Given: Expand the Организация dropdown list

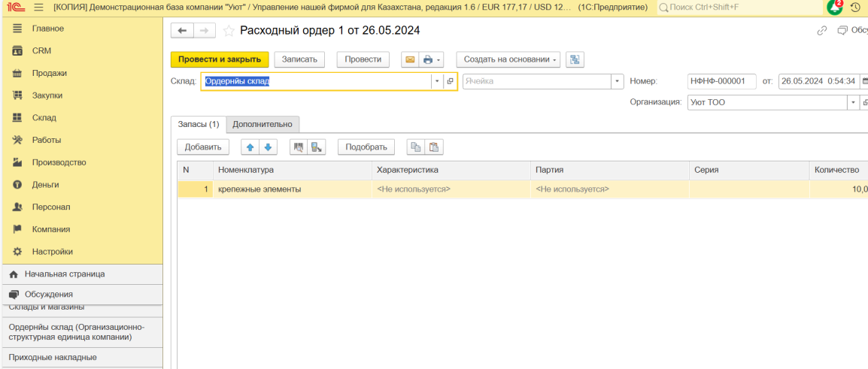Looking at the screenshot, I should click(853, 102).
